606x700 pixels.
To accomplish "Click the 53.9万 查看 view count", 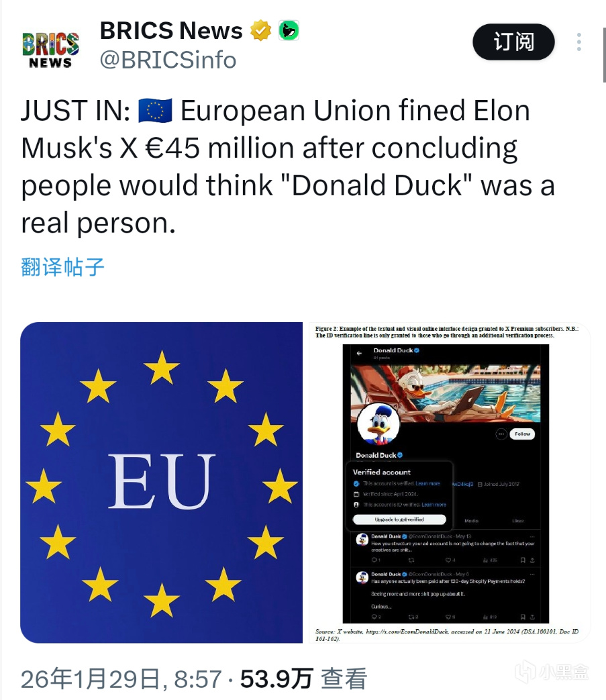I will 303,679.
